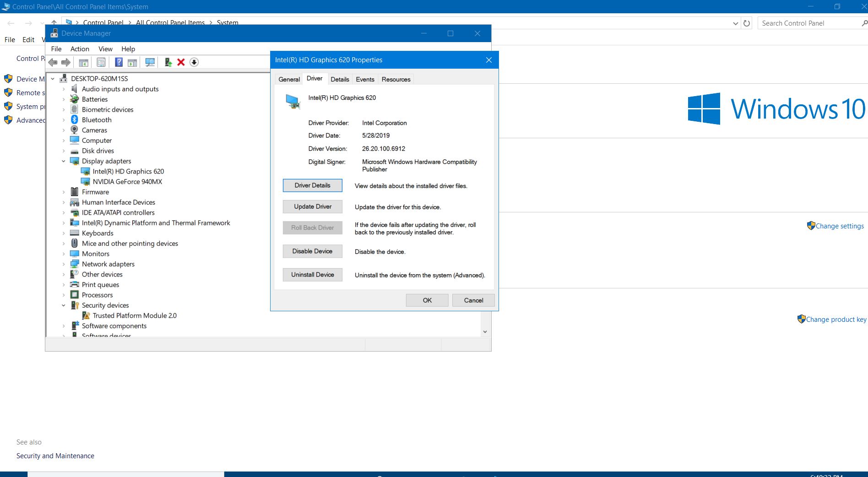
Task: Expand the Other devices node
Action: 64,274
